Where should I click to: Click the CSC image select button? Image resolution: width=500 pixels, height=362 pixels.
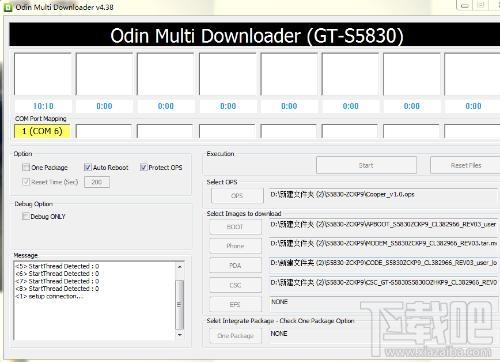click(235, 285)
